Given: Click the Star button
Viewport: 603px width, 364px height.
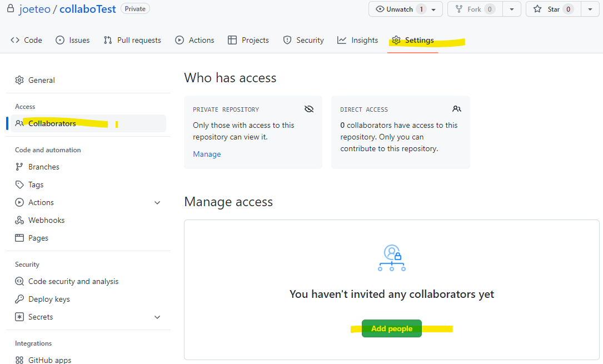Looking at the screenshot, I should click(x=553, y=9).
